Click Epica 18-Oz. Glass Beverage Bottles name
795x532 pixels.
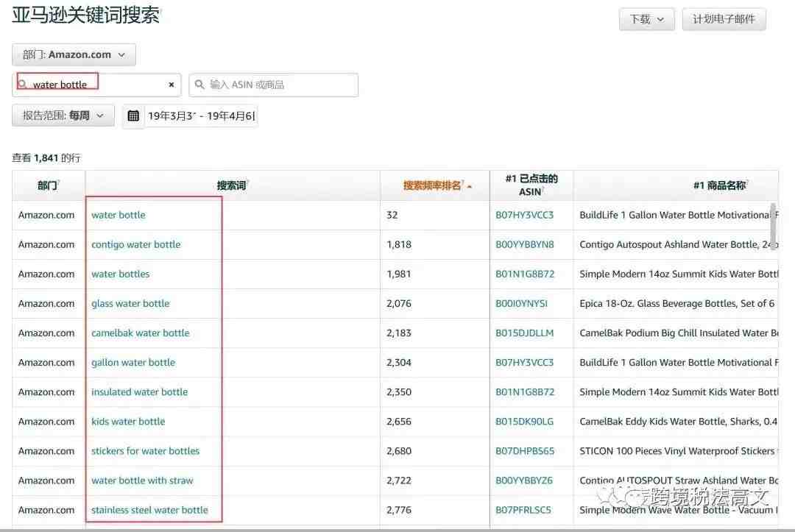point(677,303)
